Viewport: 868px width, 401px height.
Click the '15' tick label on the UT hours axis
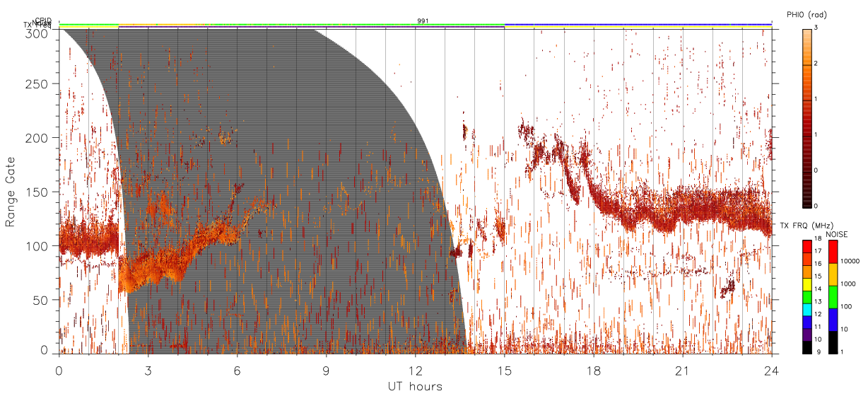pyautogui.click(x=505, y=370)
